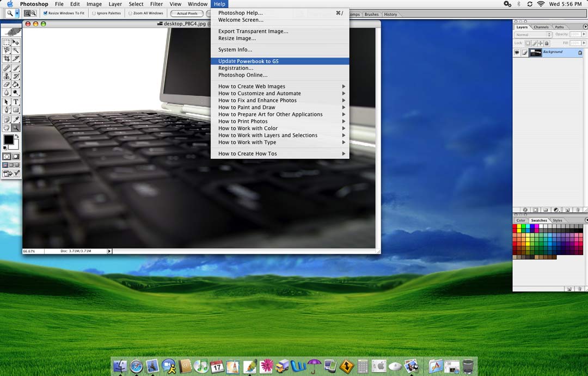Choose the Eraser tool
Image resolution: width=588 pixels, height=376 pixels.
tap(7, 84)
